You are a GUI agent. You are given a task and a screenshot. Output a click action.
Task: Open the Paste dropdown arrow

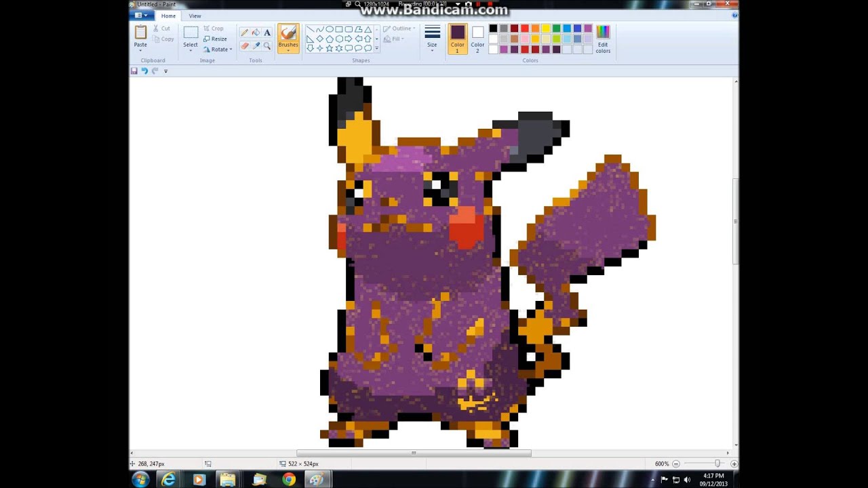coord(140,51)
